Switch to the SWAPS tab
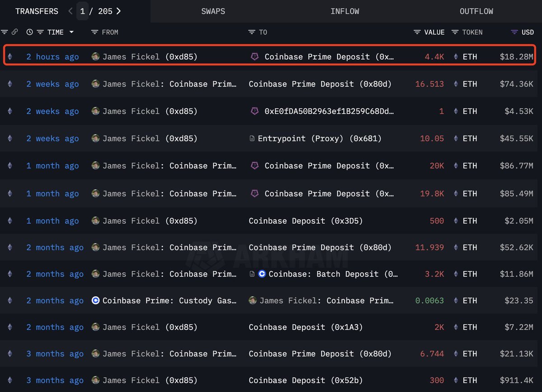Image resolution: width=542 pixels, height=392 pixels. (213, 11)
